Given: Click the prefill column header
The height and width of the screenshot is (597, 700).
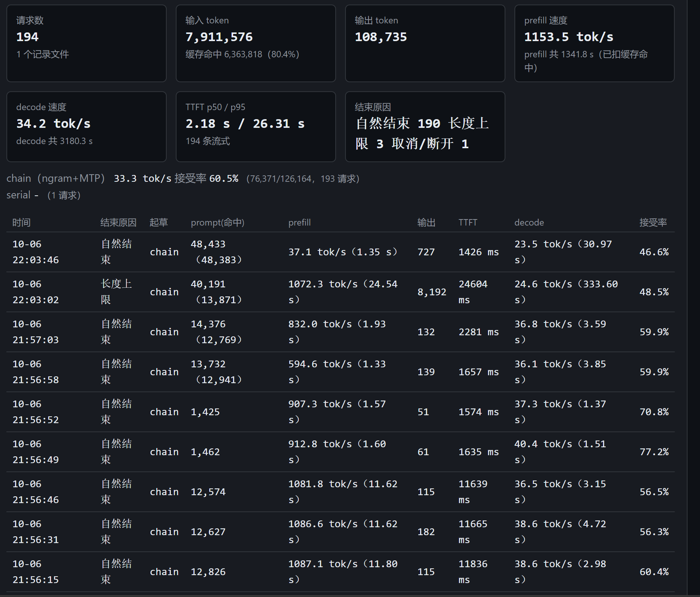Looking at the screenshot, I should 299,223.
